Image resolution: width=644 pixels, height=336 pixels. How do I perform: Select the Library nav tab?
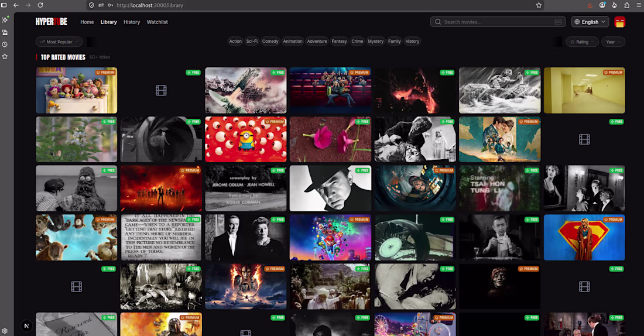coord(108,22)
